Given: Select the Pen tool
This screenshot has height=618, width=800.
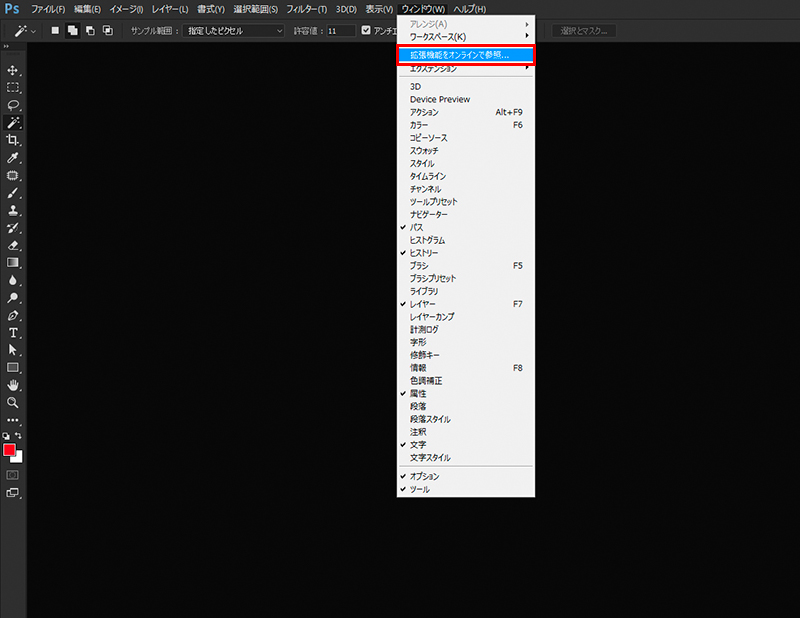Looking at the screenshot, I should [x=13, y=316].
